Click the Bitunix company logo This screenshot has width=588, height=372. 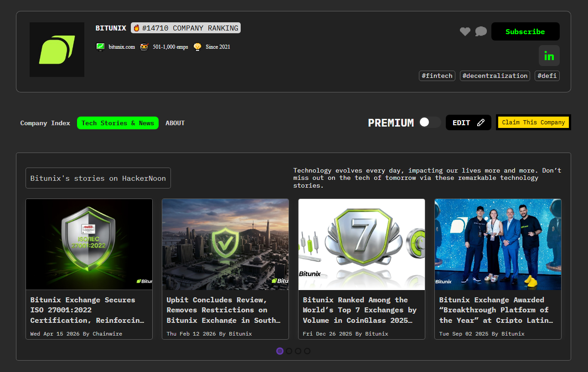pos(57,50)
